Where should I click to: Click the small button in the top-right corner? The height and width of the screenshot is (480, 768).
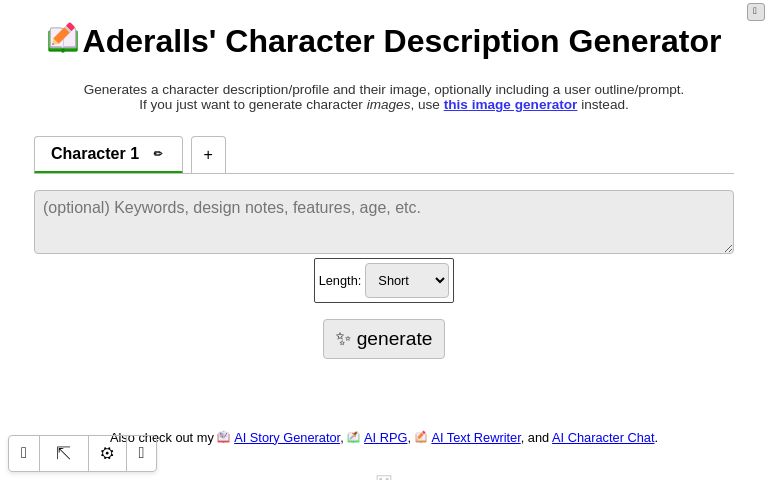pos(755,12)
